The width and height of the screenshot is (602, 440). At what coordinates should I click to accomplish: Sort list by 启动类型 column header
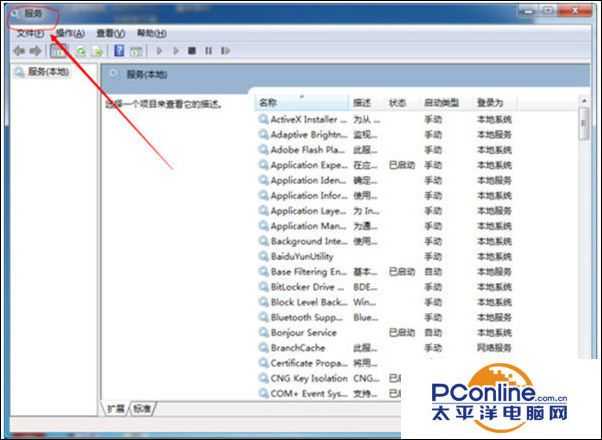click(x=441, y=103)
